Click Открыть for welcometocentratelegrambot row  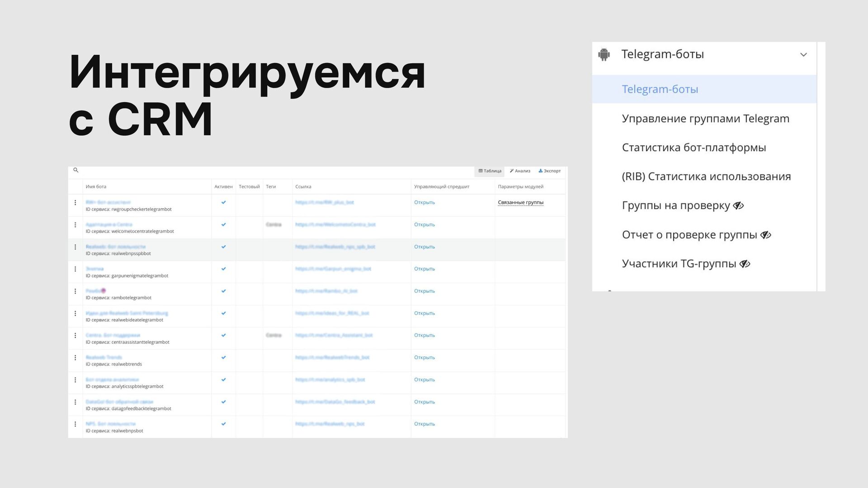tap(425, 225)
